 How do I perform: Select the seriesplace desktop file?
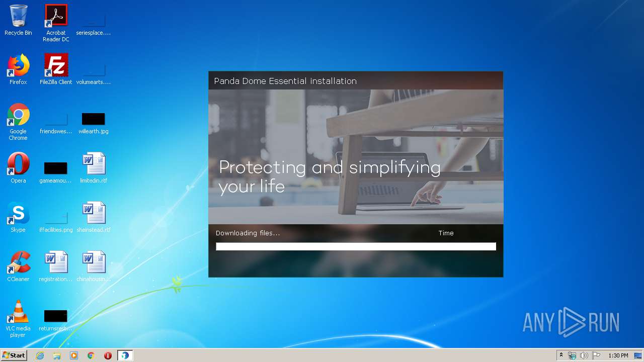coord(94,23)
